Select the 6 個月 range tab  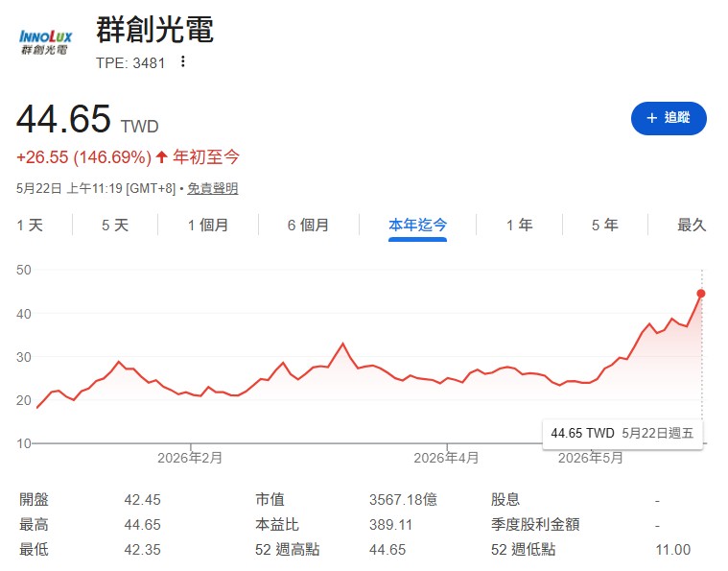(x=308, y=226)
